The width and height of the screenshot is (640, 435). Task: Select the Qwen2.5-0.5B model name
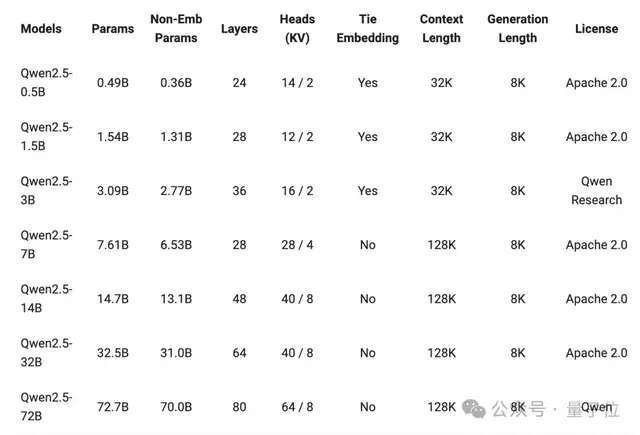coord(46,82)
